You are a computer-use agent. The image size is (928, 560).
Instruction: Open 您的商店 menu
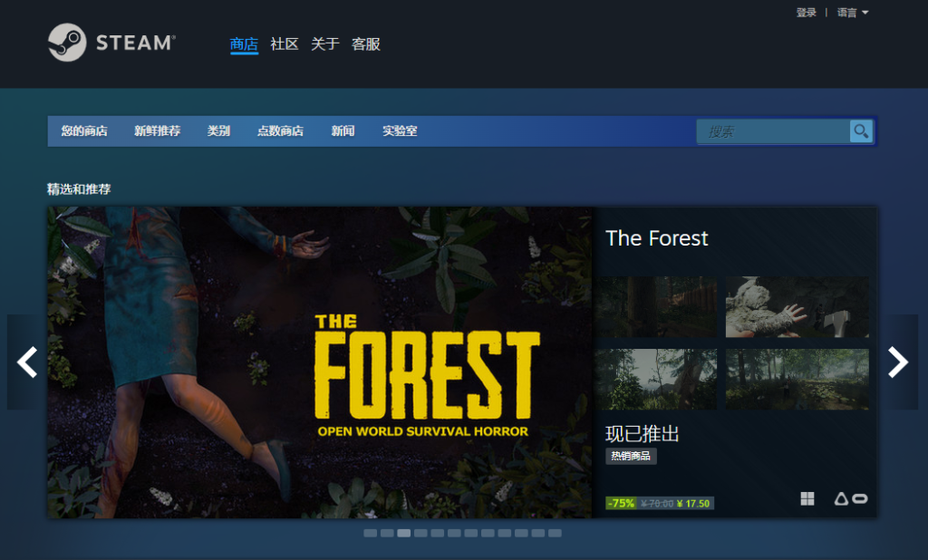coord(84,130)
